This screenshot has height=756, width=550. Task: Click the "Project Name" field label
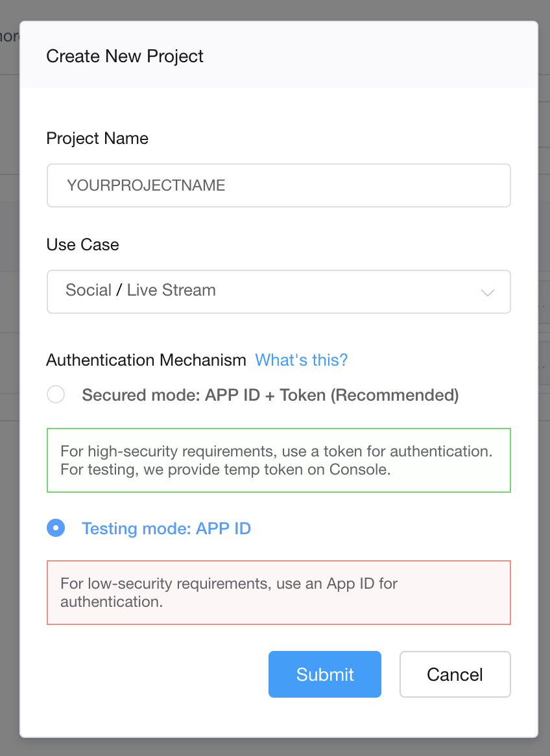[x=97, y=138]
